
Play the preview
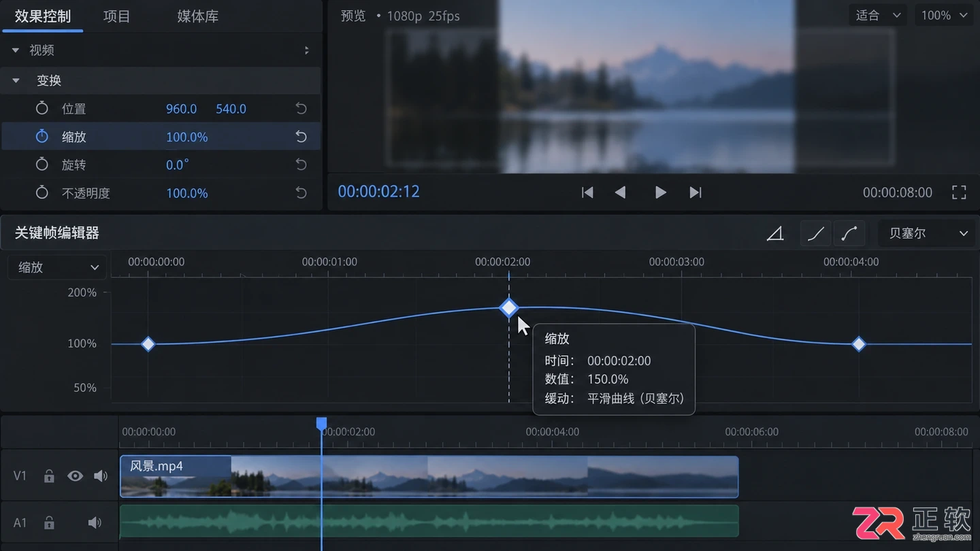tap(660, 193)
